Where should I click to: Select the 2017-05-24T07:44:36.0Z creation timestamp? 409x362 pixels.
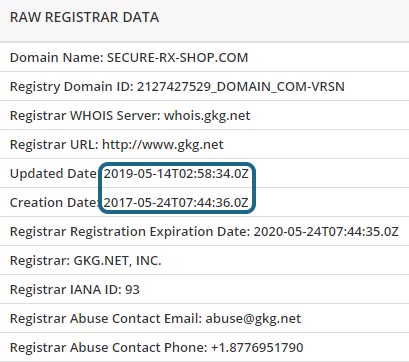[x=176, y=203]
